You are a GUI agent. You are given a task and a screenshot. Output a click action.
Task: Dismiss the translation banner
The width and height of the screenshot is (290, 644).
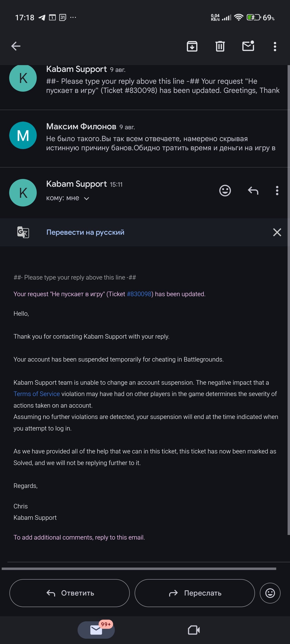click(x=277, y=232)
